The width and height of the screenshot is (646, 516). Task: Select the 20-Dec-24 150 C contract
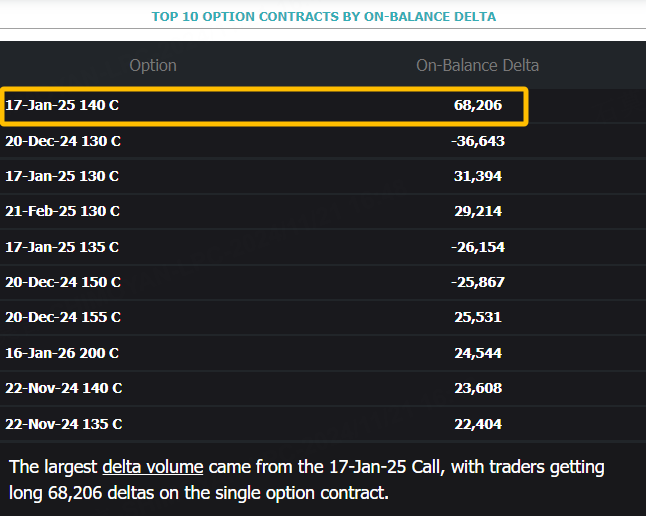click(63, 282)
